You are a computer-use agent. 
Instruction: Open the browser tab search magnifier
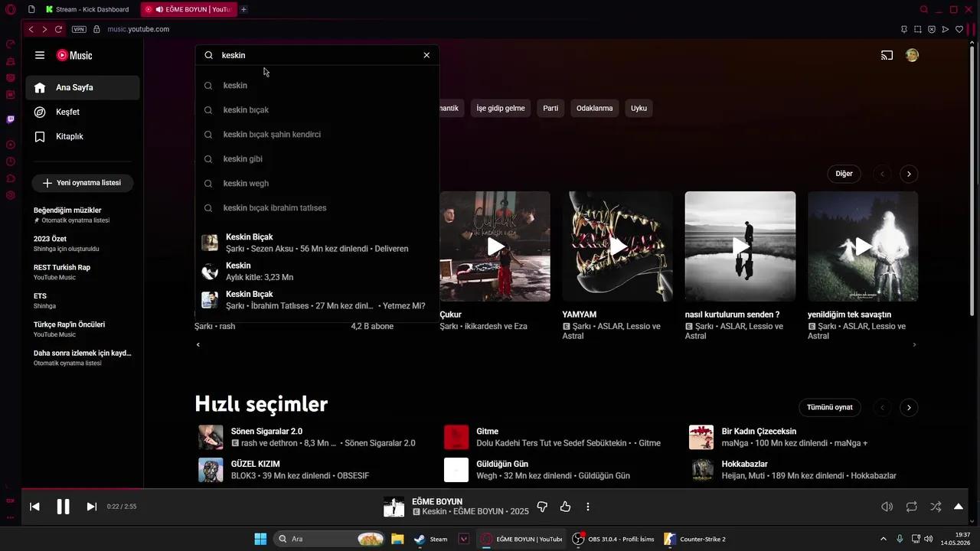924,9
